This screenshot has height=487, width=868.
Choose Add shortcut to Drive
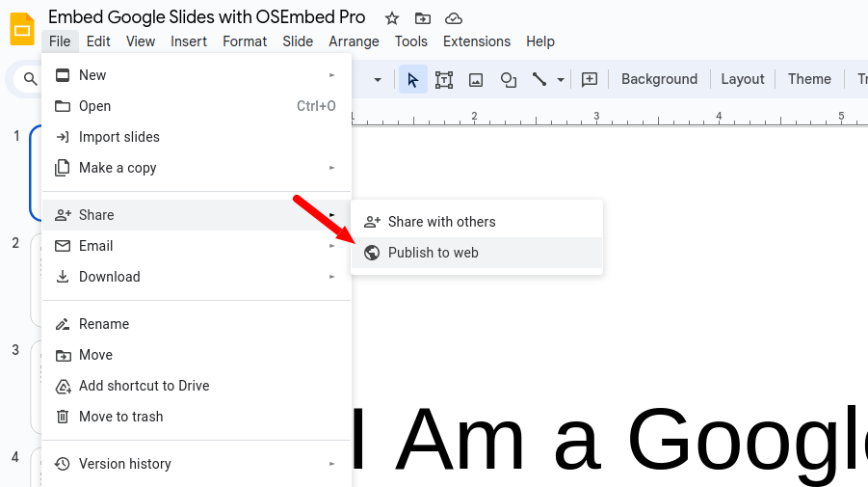(x=197, y=386)
